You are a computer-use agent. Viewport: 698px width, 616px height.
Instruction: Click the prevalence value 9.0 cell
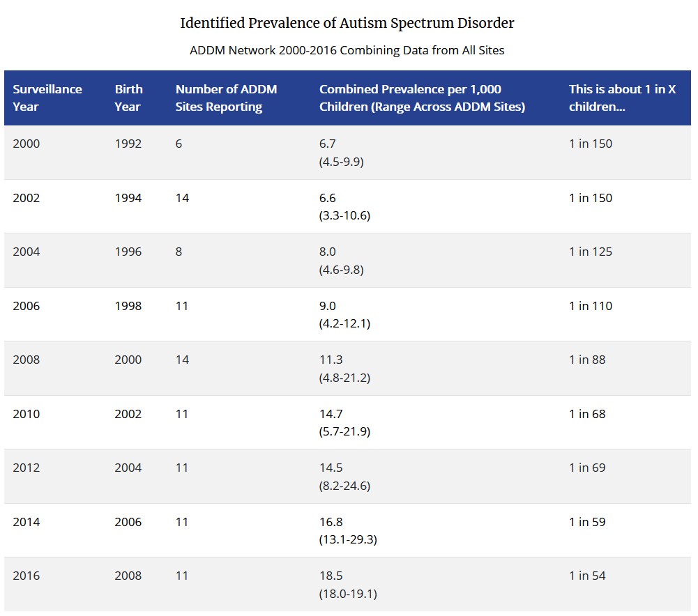[327, 306]
